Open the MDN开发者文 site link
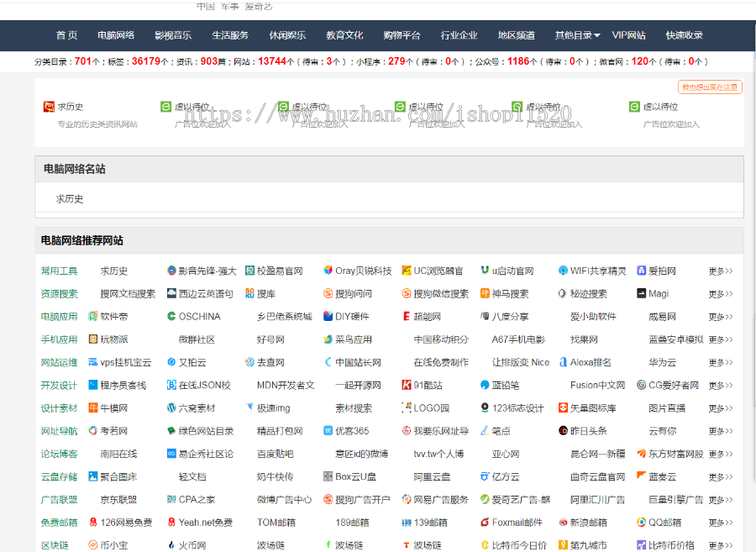 pos(286,385)
